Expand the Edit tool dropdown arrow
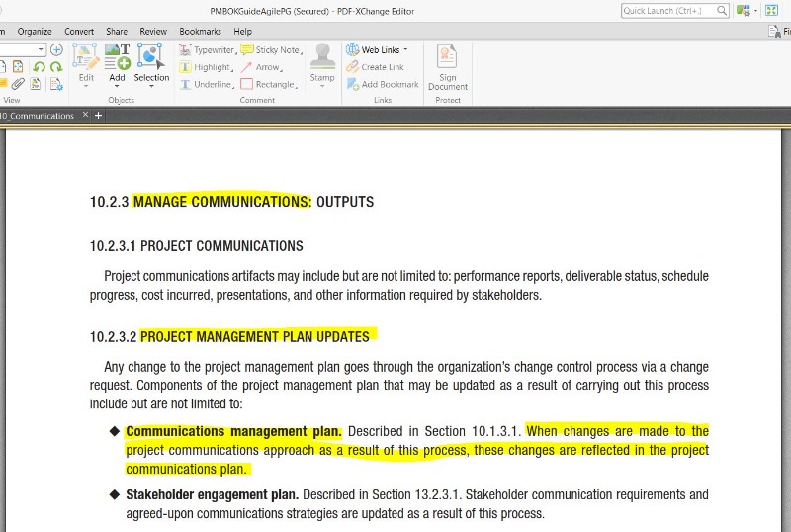Screen dimensions: 791x532 tap(86, 87)
